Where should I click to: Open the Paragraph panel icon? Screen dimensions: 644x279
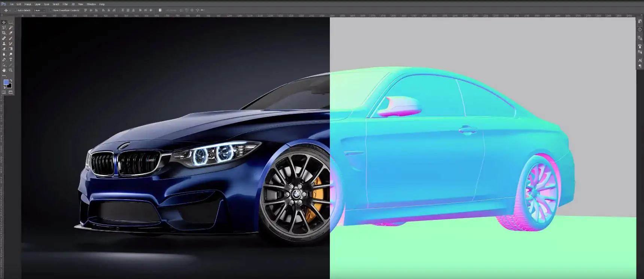640,66
